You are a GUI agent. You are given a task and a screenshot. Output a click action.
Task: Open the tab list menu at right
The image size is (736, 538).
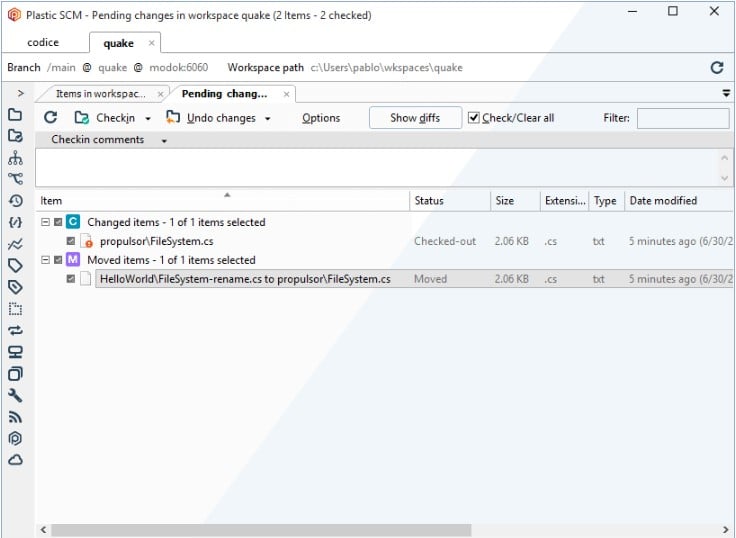tap(726, 93)
